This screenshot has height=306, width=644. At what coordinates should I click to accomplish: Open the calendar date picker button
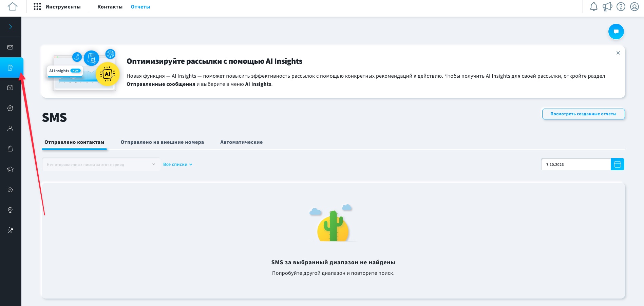618,165
